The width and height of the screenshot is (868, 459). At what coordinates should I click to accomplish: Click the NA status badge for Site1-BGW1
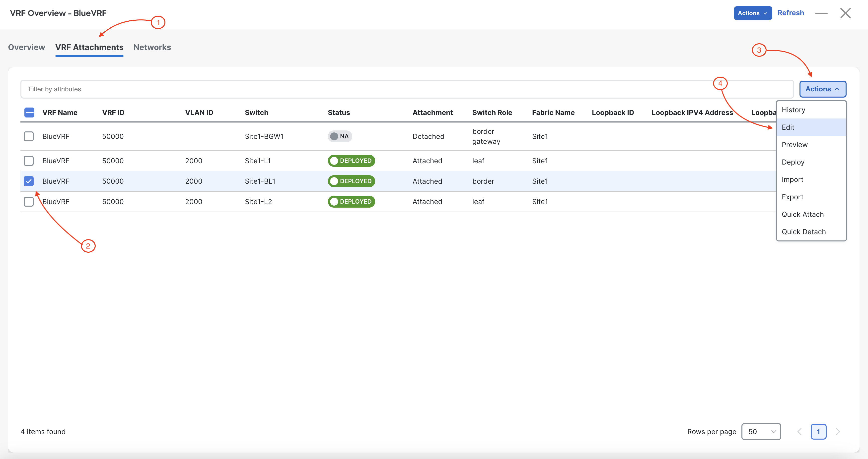340,136
